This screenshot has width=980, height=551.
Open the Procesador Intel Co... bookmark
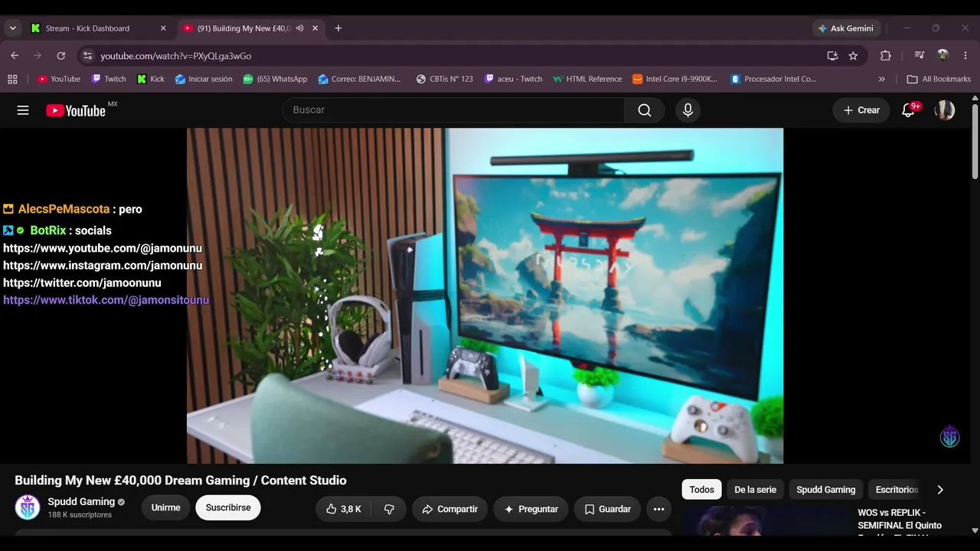tap(773, 79)
